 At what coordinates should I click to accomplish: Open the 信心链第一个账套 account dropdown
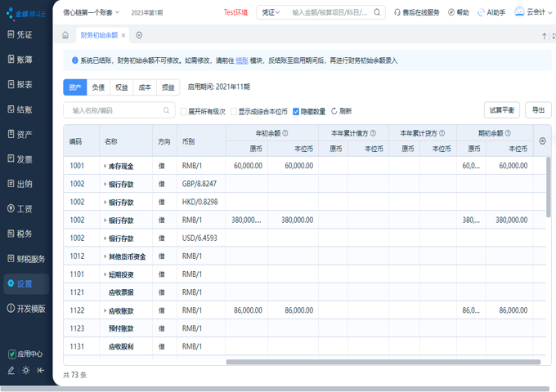point(92,12)
